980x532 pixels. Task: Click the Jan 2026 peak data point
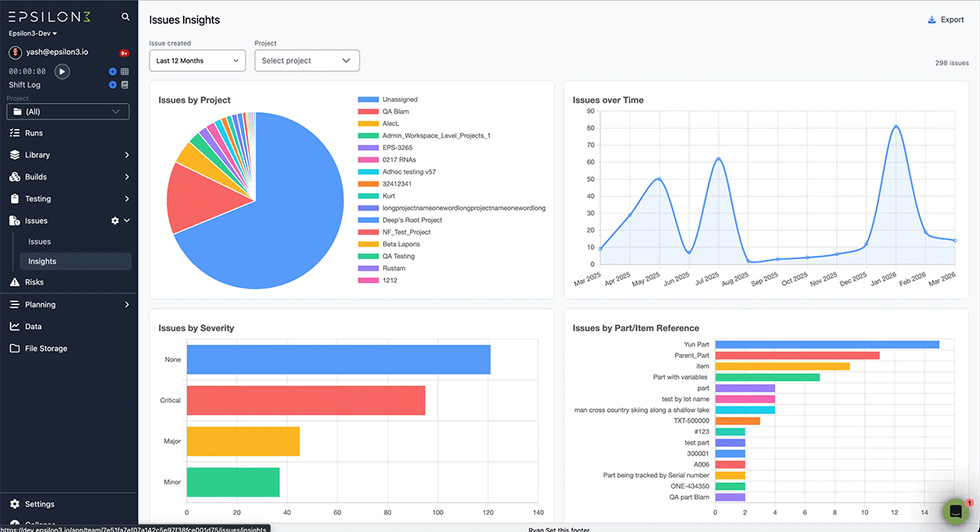click(896, 126)
